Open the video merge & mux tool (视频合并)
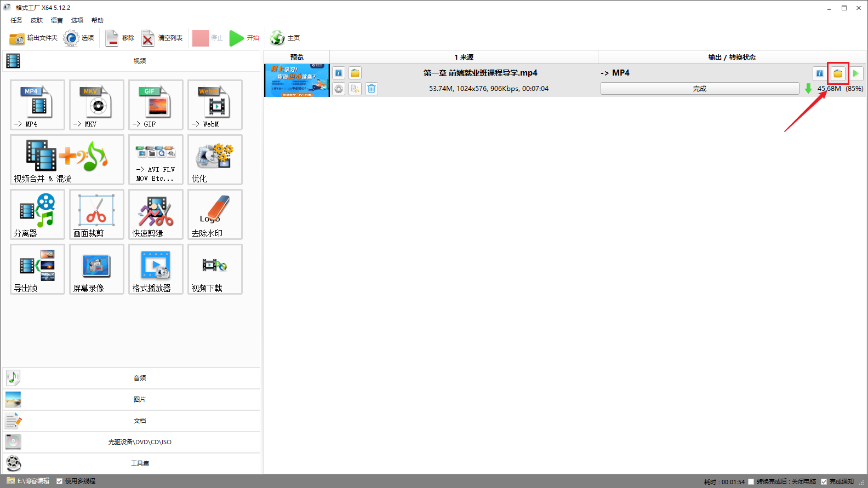The width and height of the screenshot is (868, 488). [x=67, y=159]
